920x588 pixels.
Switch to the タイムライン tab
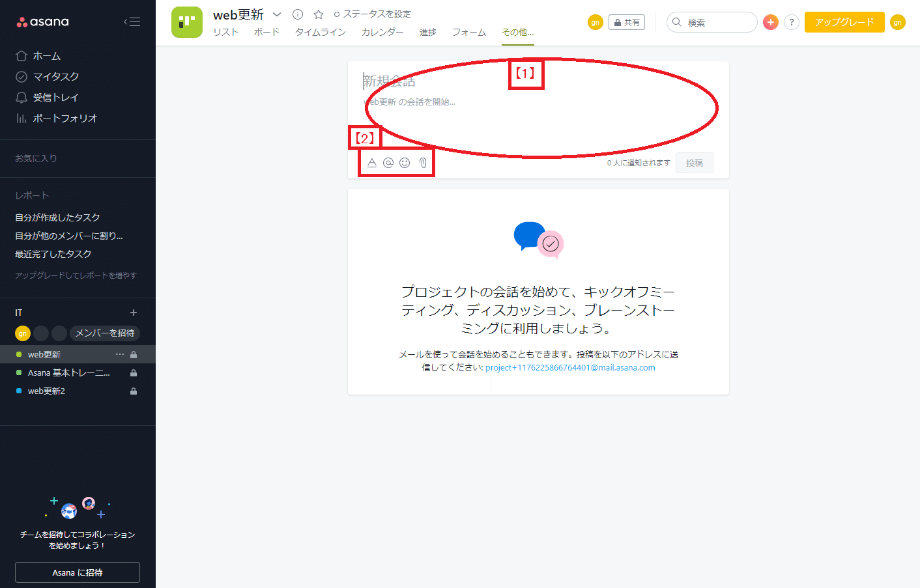(321, 32)
